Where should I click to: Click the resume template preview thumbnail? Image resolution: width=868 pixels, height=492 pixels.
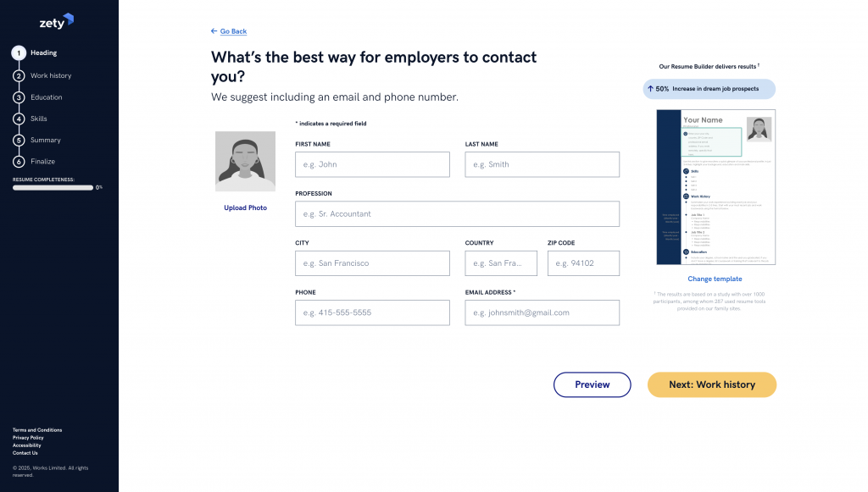(715, 186)
